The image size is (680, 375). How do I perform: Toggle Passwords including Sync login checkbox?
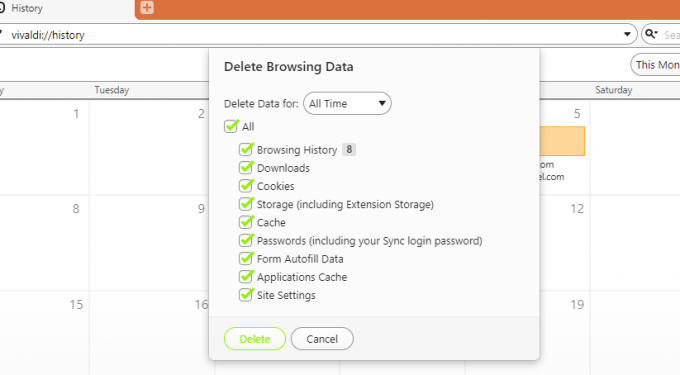246,241
